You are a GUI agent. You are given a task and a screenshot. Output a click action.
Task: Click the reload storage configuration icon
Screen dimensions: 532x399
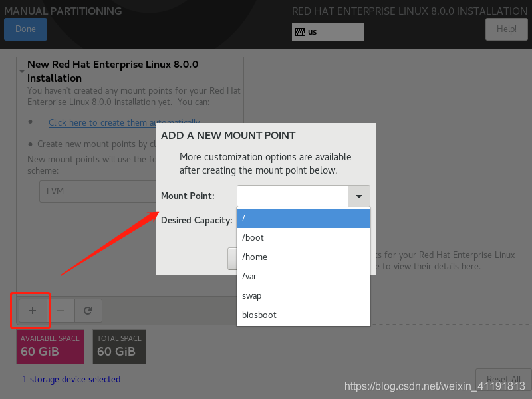pyautogui.click(x=88, y=311)
